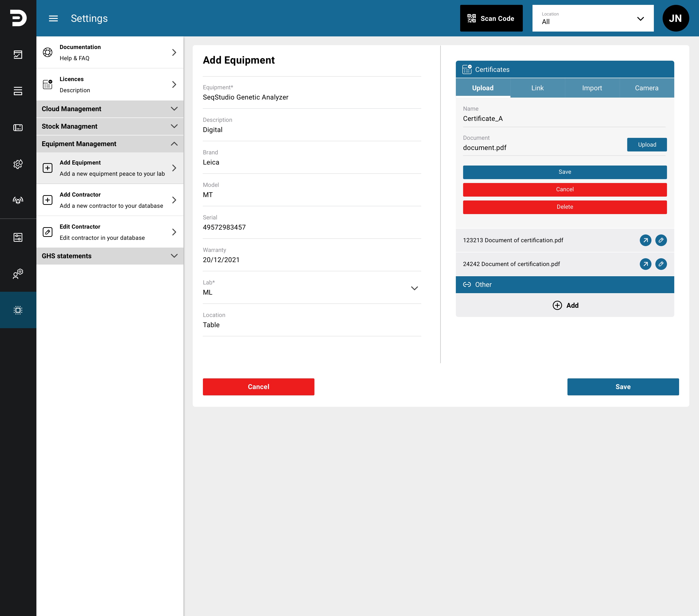The width and height of the screenshot is (699, 616).
Task: Click the dashboard chart icon in sidebar
Action: coord(18,55)
